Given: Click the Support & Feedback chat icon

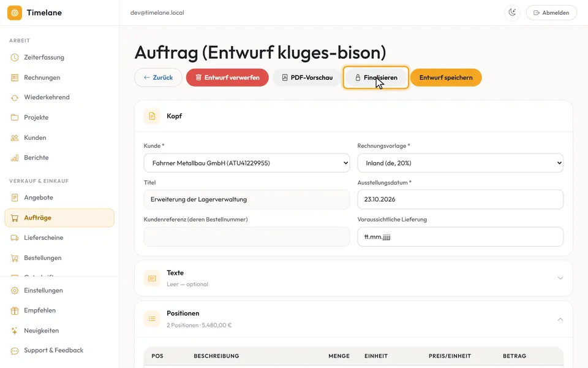Looking at the screenshot, I should pyautogui.click(x=15, y=351).
